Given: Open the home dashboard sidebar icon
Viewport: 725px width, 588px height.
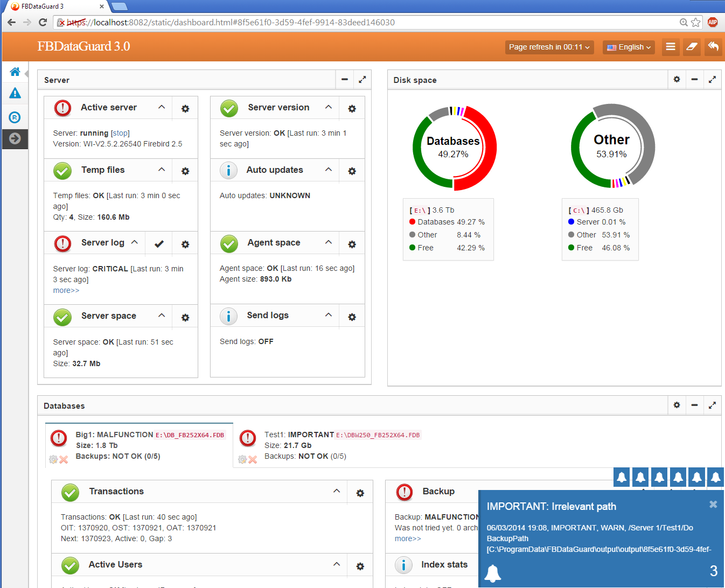Looking at the screenshot, I should (15, 72).
